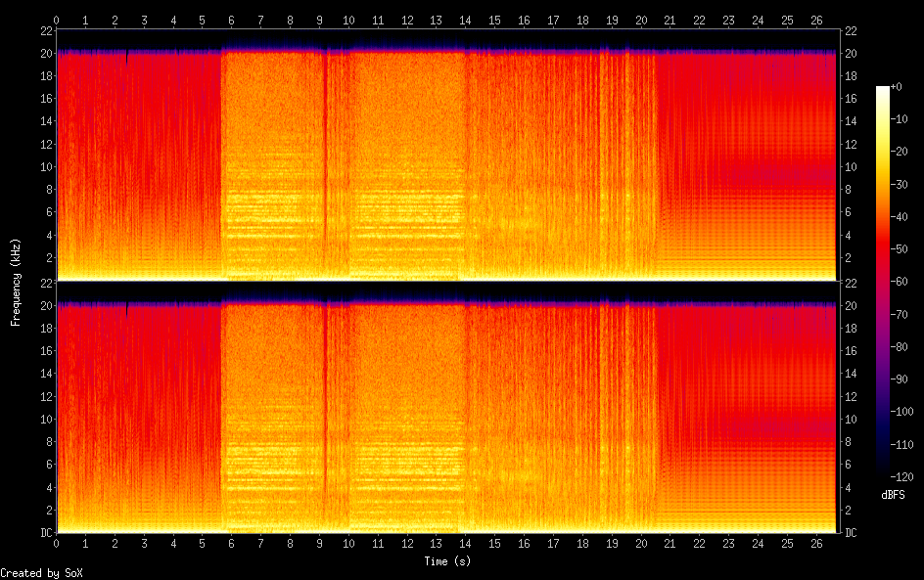Viewport: 924px width, 580px height.
Task: Click the top channel spectrogram plot
Action: tap(445, 155)
